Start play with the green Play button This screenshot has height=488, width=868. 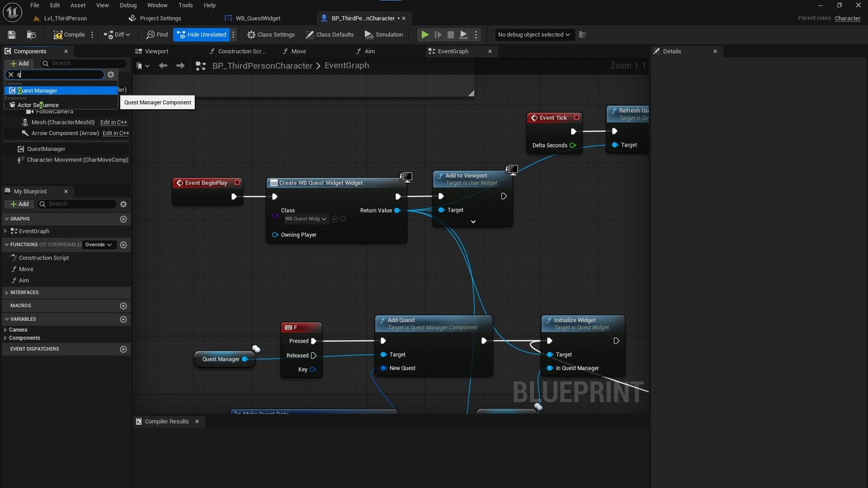click(x=425, y=35)
